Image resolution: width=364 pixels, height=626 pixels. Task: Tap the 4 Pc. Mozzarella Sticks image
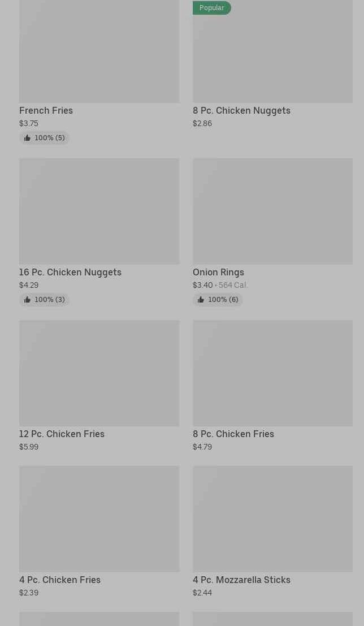(x=272, y=519)
